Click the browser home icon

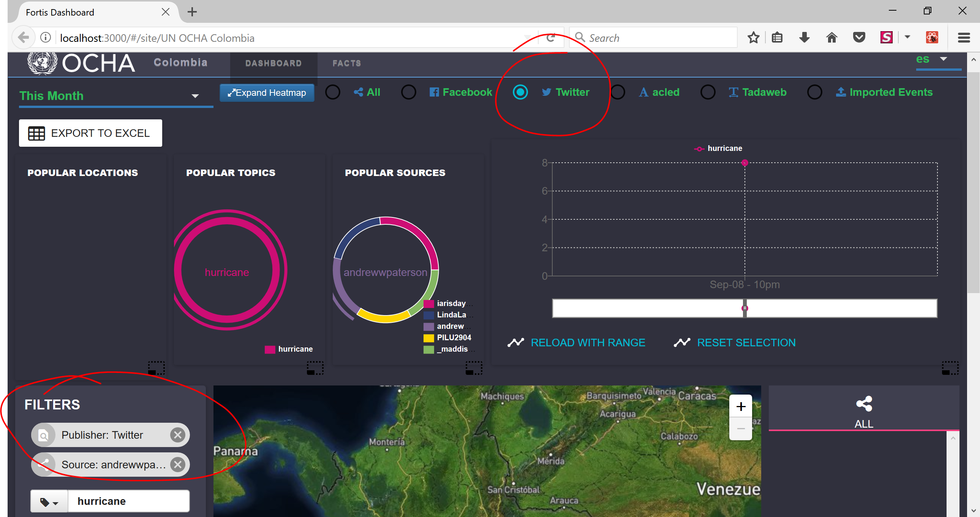[831, 38]
